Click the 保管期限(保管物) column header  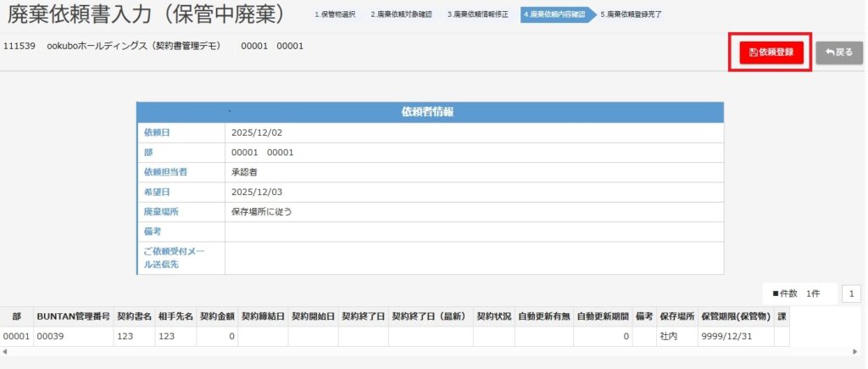[734, 316]
